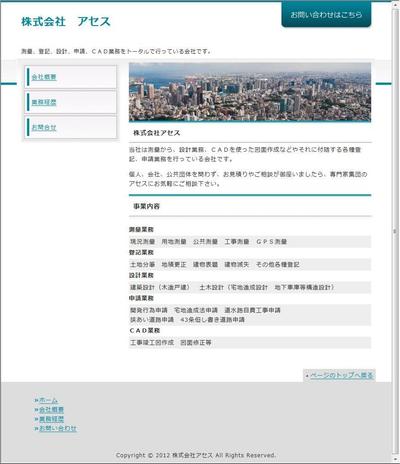The height and width of the screenshot is (464, 400).
Task: Select the 登記業務 subheading
Action: (x=141, y=252)
